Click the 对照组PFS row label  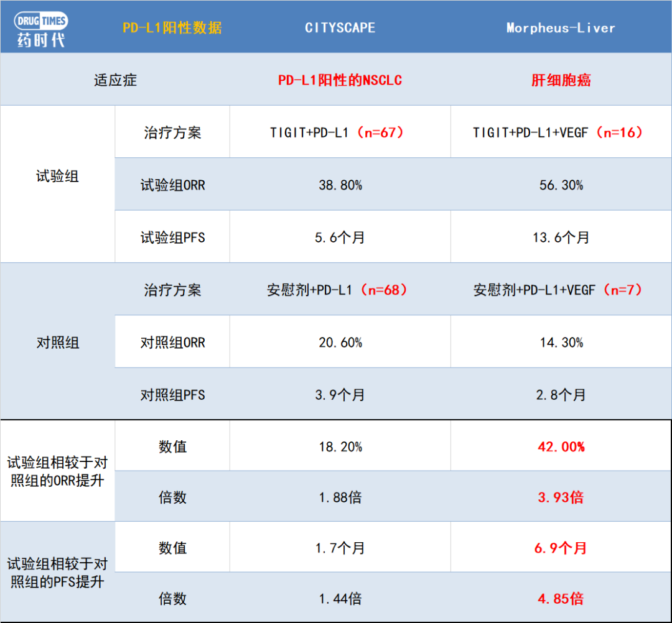172,395
